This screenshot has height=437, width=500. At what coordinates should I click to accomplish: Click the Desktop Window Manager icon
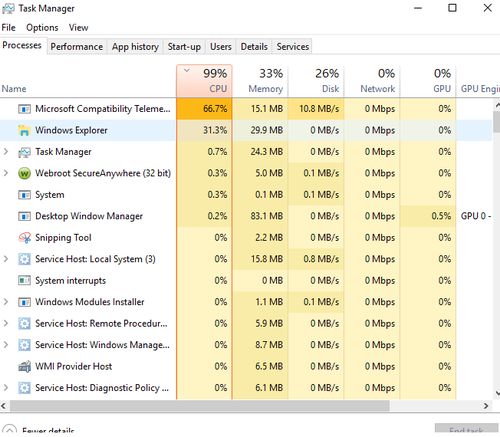(24, 216)
